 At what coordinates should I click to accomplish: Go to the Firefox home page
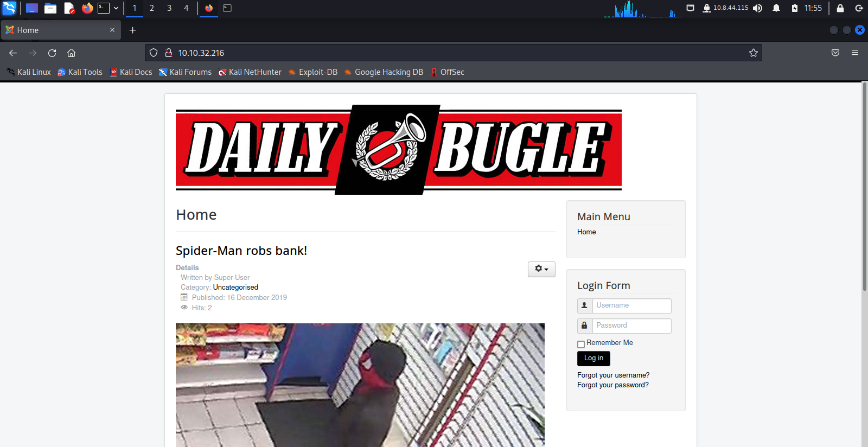(71, 53)
